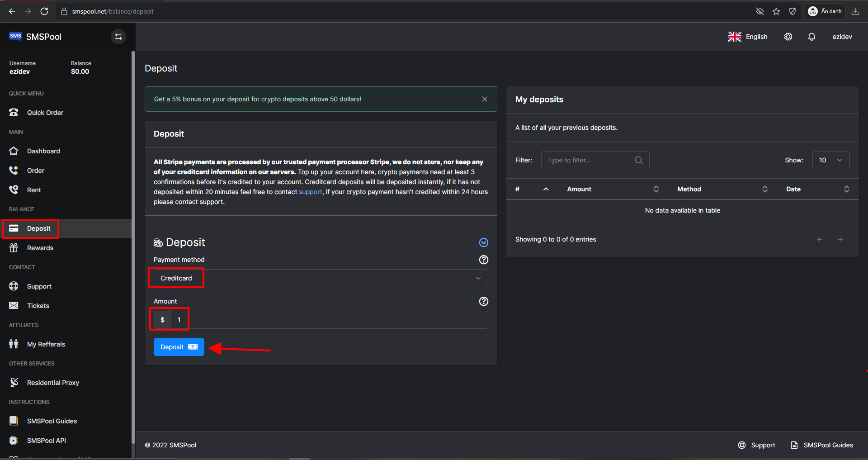Image resolution: width=868 pixels, height=460 pixels.
Task: Open Rent in the sidebar
Action: pos(66,190)
